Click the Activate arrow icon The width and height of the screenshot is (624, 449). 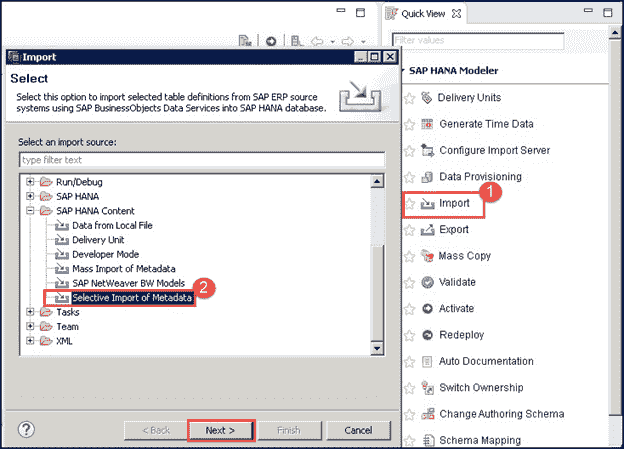pos(427,308)
